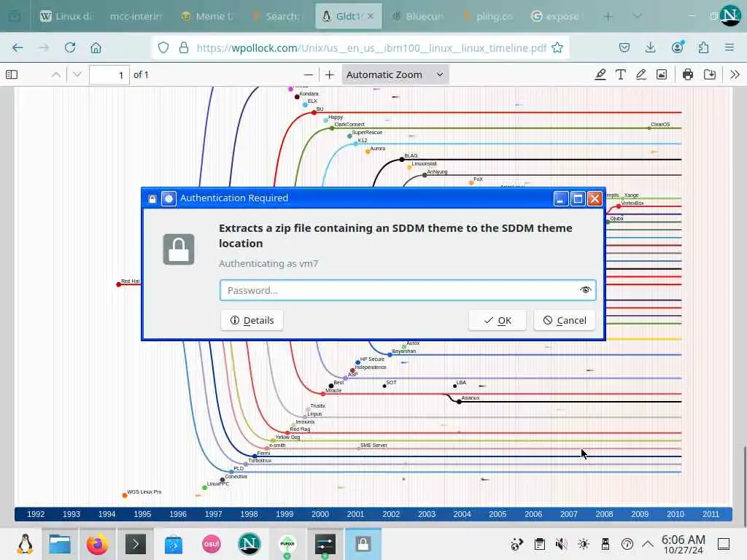This screenshot has width=747, height=560.
Task: View the site security padlock info
Action: click(183, 47)
